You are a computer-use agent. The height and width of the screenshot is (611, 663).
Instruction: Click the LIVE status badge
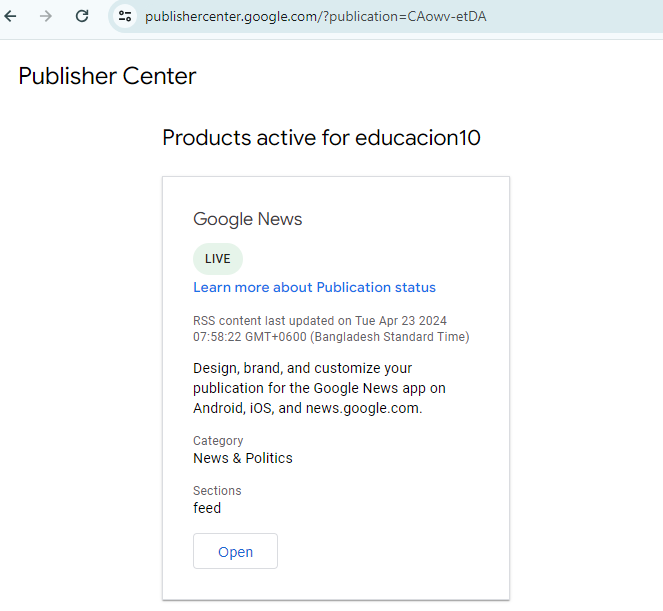point(217,259)
